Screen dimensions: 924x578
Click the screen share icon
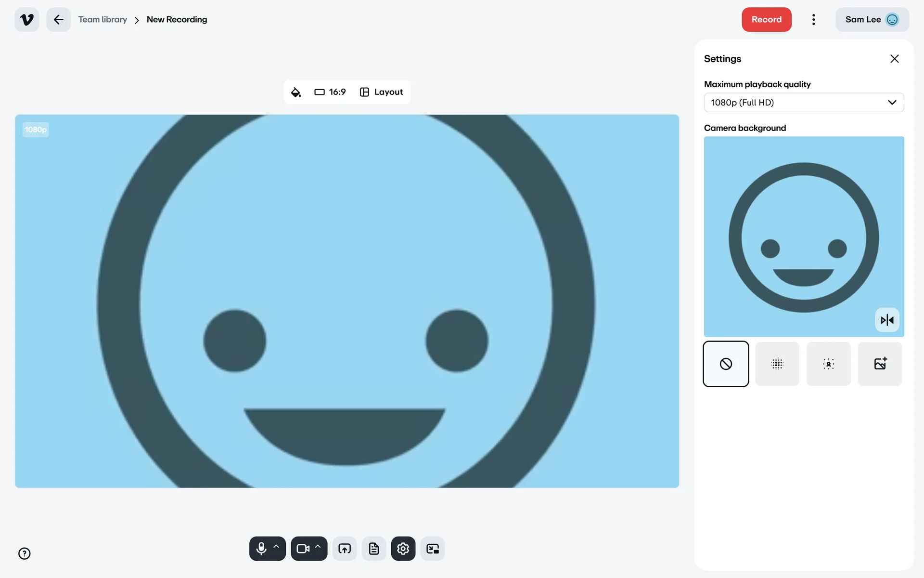coord(345,549)
